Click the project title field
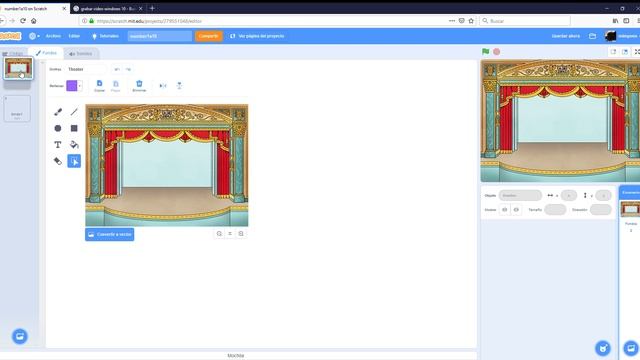640x360 pixels. click(x=160, y=36)
